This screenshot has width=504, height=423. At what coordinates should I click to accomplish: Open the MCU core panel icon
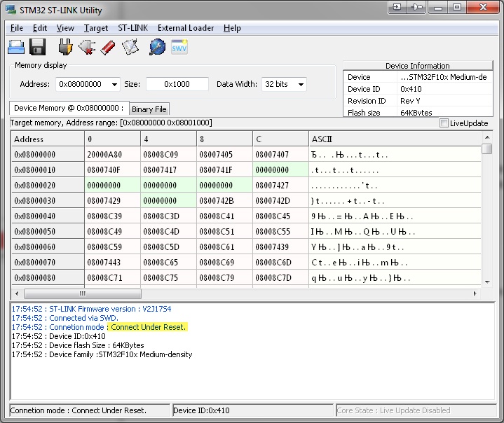[x=158, y=48]
